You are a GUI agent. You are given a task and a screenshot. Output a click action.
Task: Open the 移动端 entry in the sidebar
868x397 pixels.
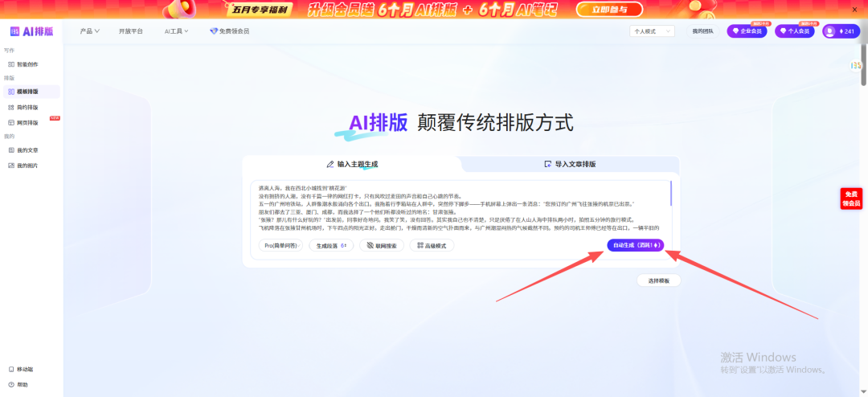click(21, 370)
